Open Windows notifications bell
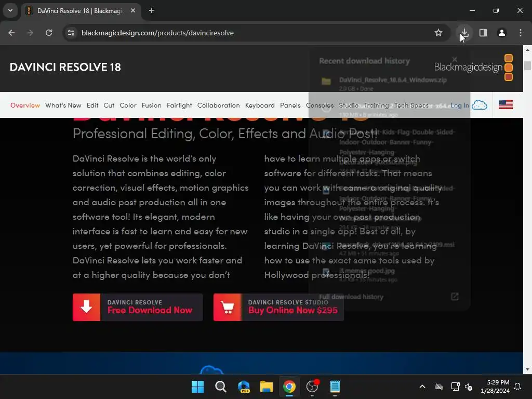Image resolution: width=532 pixels, height=399 pixels. (518, 387)
